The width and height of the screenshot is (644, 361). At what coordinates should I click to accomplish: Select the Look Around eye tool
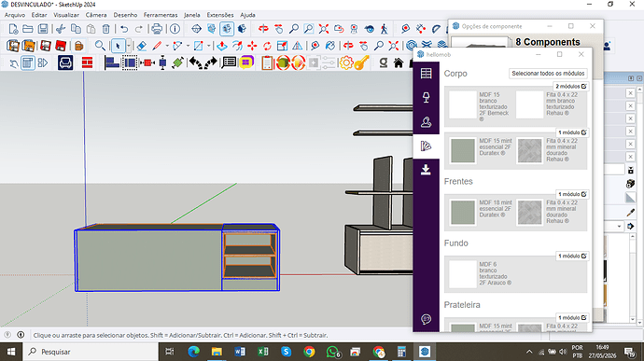click(x=370, y=29)
